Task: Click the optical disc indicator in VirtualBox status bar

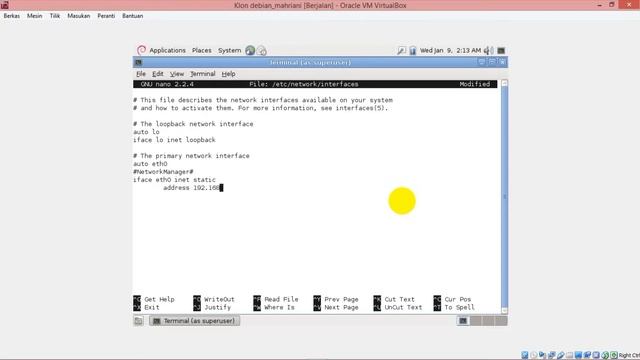Action: [533, 355]
